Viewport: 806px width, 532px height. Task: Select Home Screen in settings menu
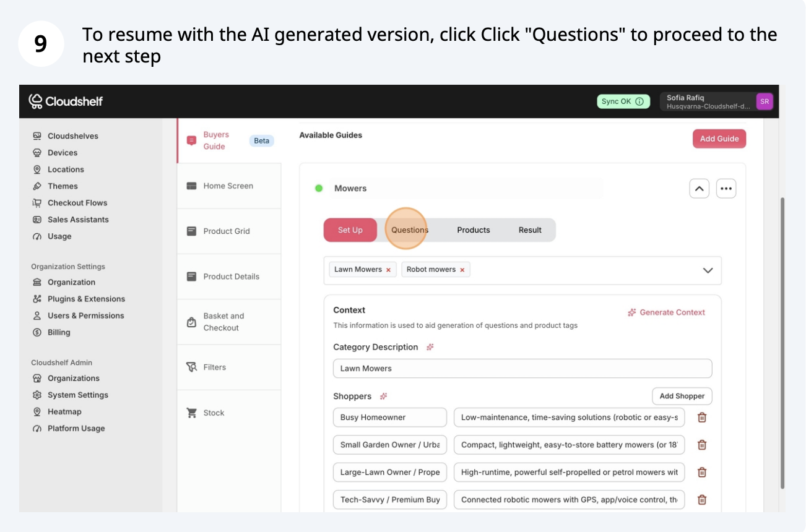point(228,186)
